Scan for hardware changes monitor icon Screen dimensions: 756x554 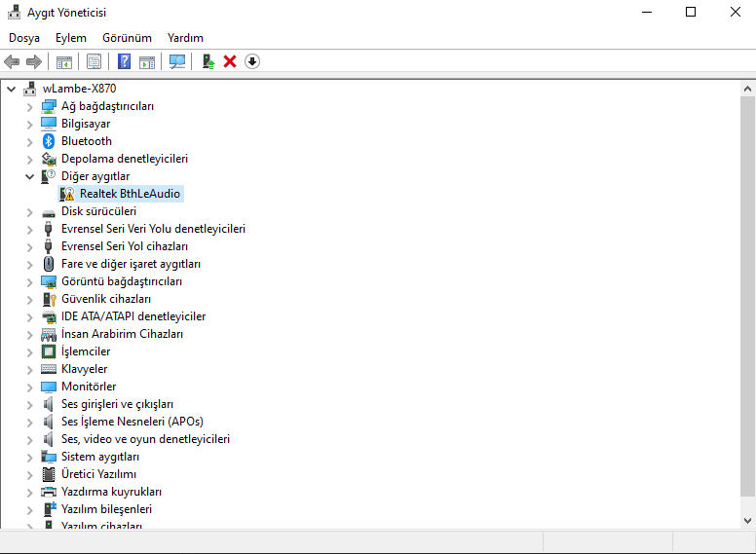tap(177, 61)
